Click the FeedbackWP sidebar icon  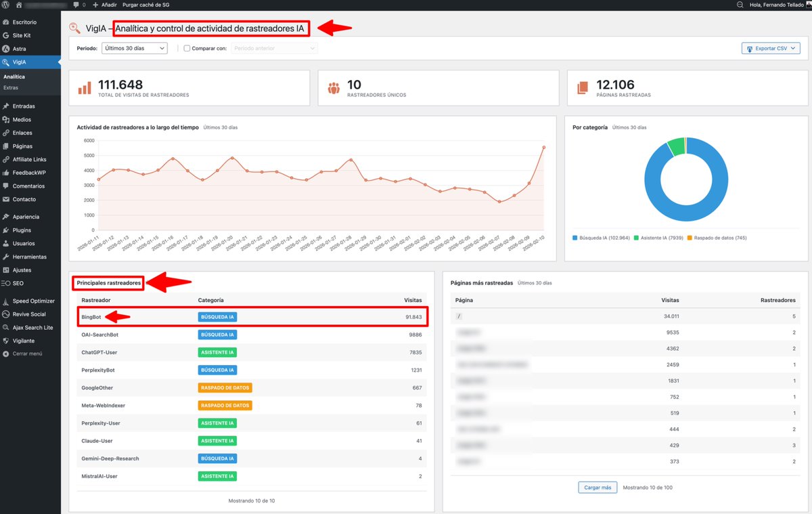coord(6,173)
